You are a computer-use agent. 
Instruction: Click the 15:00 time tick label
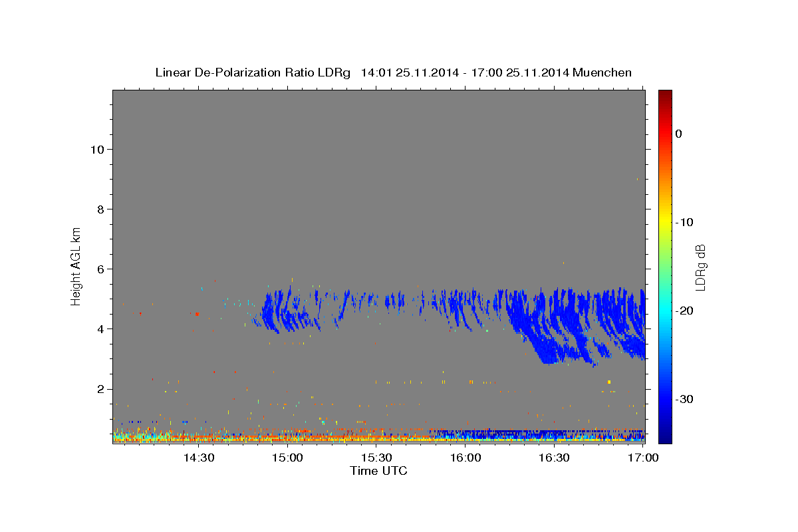click(x=288, y=458)
